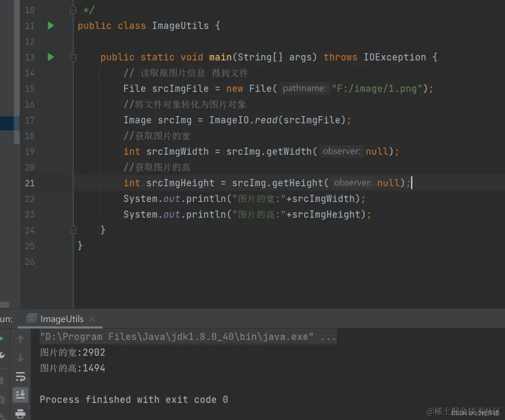Screen dimensions: 505x420
Task: Click the wrench settings icon in the Run panel
Action: coord(2,355)
